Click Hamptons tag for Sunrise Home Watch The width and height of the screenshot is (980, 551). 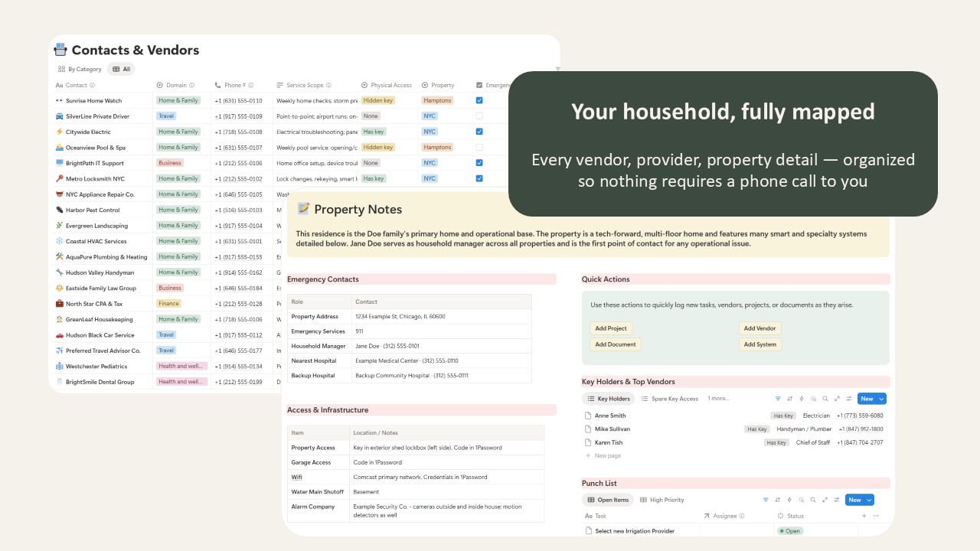coord(438,100)
